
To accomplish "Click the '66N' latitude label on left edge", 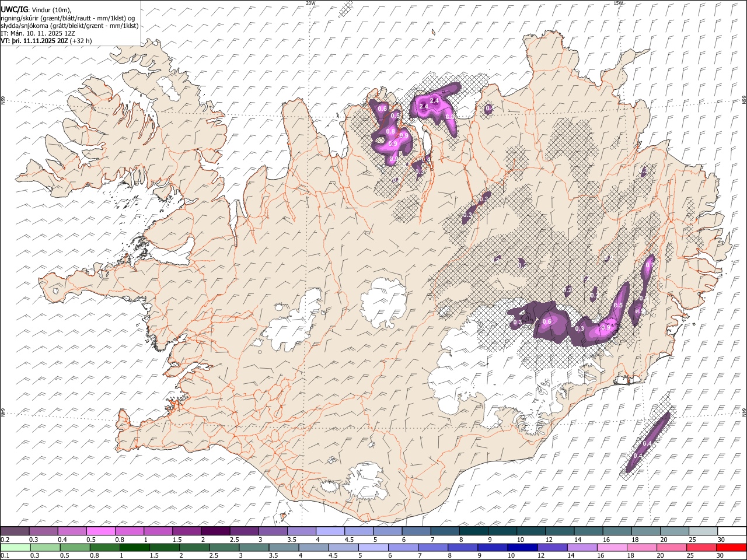I will [x=3, y=100].
